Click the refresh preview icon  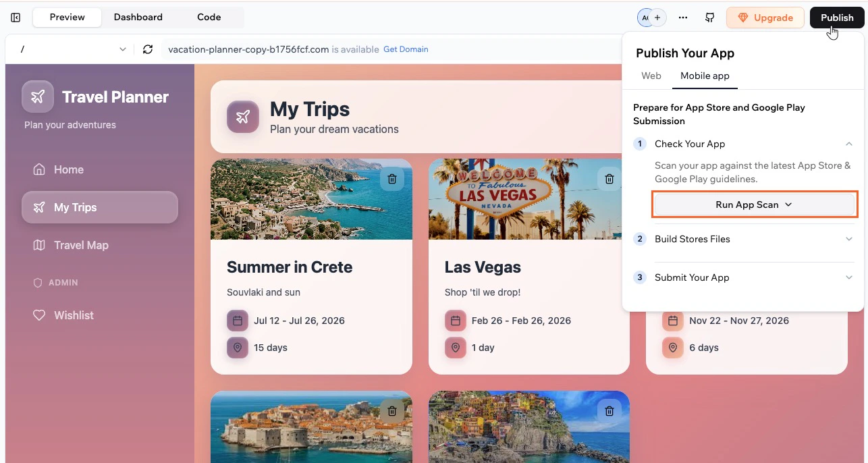pos(148,49)
